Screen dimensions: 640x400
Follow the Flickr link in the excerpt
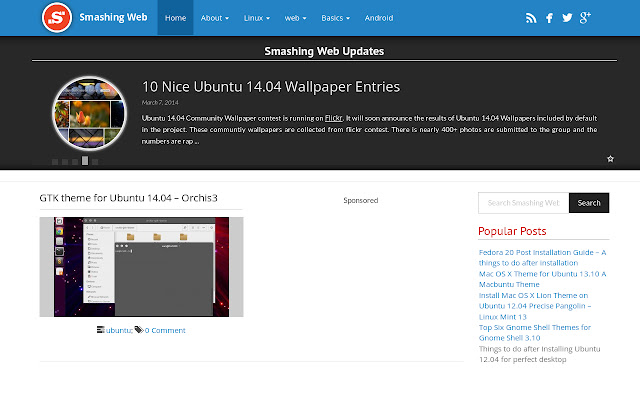point(333,118)
